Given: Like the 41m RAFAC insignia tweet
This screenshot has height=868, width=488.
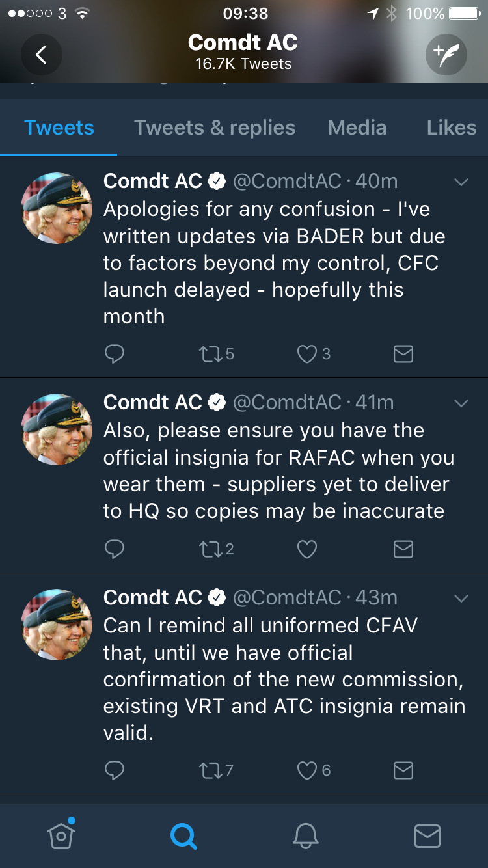Looking at the screenshot, I should (307, 549).
